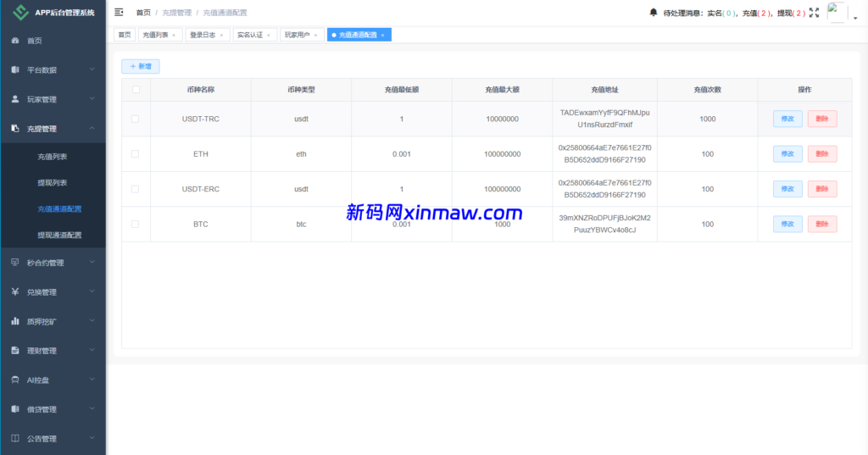The image size is (868, 455).
Task: Edit the ETH row with 修改
Action: (x=787, y=154)
